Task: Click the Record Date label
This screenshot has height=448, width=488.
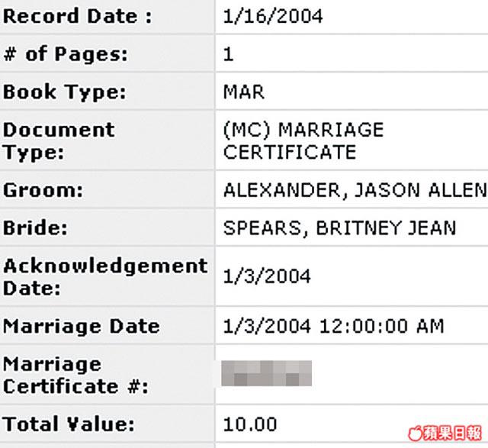Action: pyautogui.click(x=77, y=16)
